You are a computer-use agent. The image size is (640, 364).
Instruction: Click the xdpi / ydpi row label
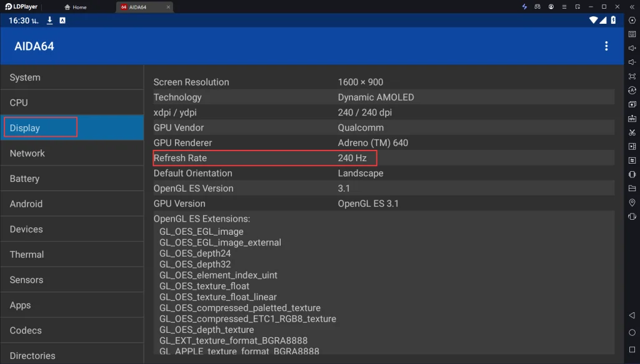tap(175, 112)
